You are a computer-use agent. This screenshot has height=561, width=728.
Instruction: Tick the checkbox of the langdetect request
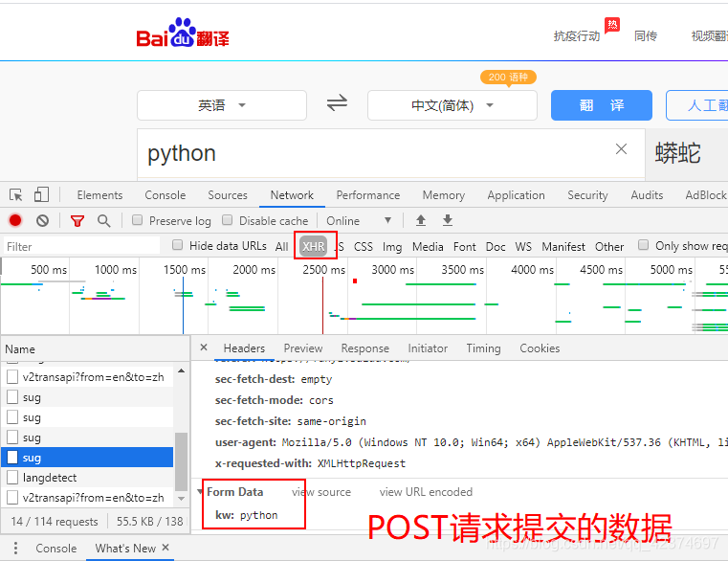click(12, 477)
